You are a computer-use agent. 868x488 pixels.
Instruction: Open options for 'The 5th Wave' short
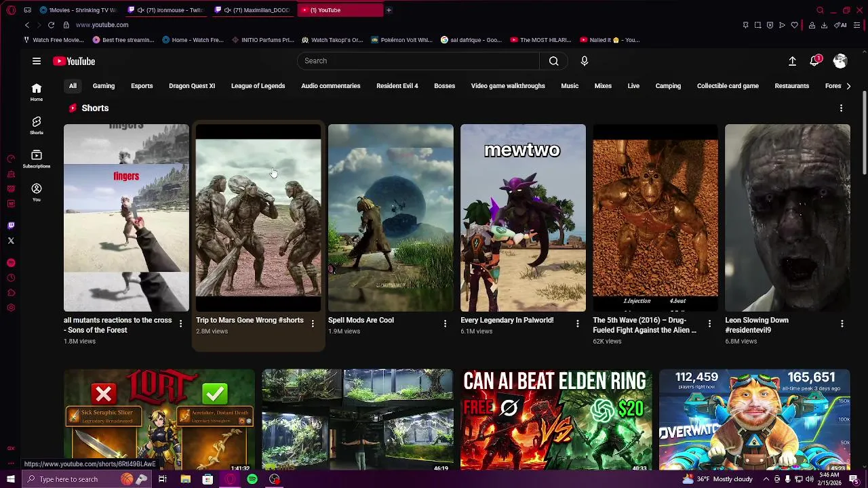click(x=709, y=324)
